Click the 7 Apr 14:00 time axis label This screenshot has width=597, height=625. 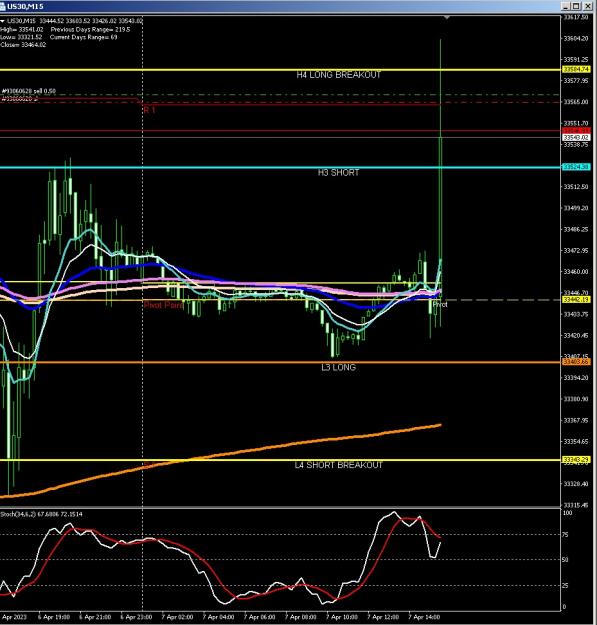[x=424, y=617]
